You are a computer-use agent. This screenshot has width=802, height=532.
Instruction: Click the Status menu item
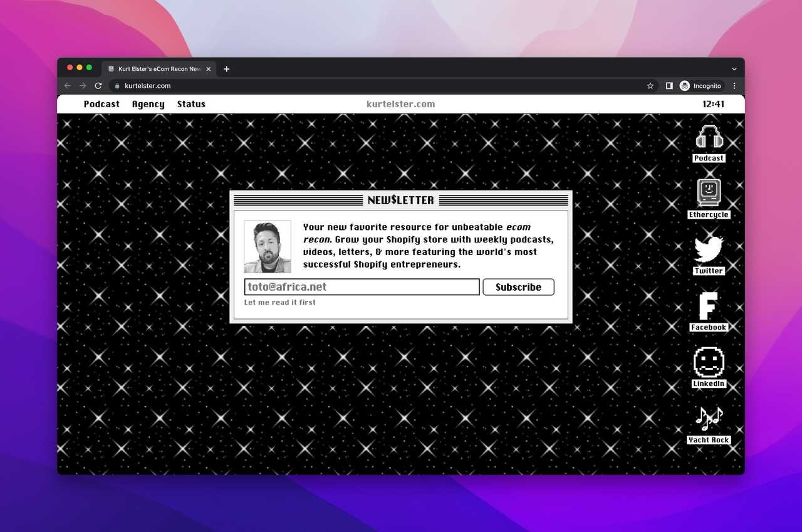[191, 104]
